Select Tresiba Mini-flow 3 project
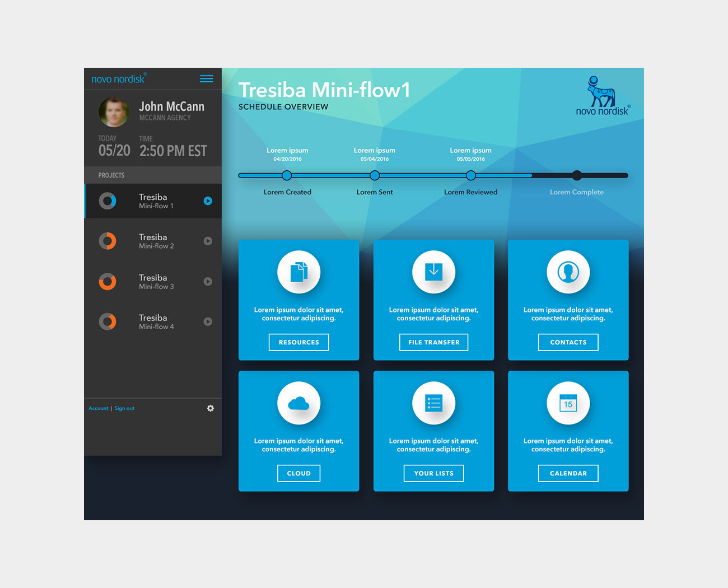The width and height of the screenshot is (728, 588). pos(153,281)
